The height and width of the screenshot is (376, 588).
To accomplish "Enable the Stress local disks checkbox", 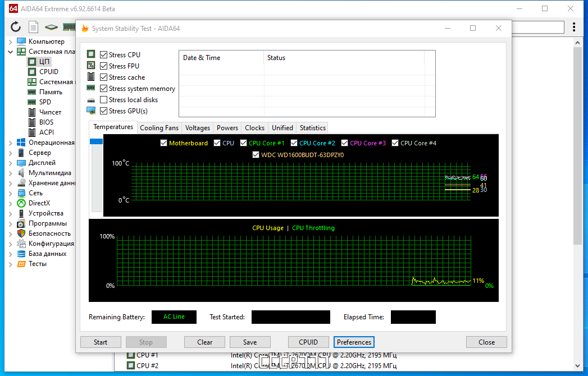I will point(104,100).
